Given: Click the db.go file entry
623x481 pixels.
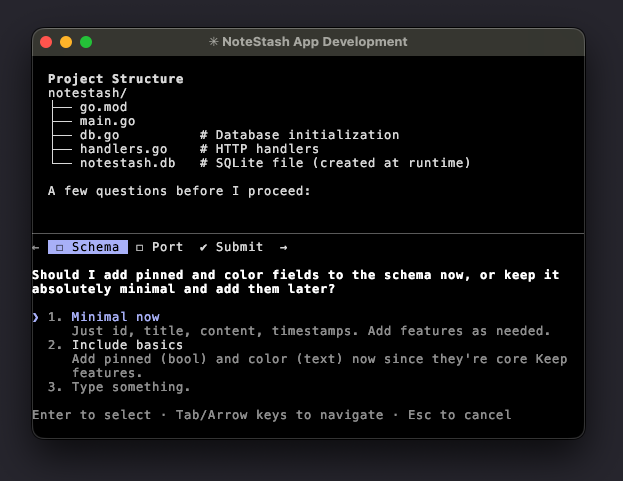Looking at the screenshot, I should 99,135.
